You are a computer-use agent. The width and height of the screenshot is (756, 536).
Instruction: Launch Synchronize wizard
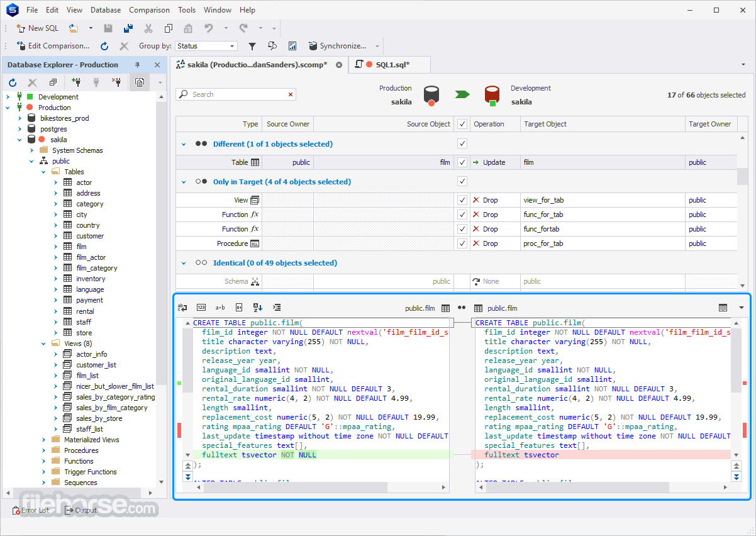point(337,46)
